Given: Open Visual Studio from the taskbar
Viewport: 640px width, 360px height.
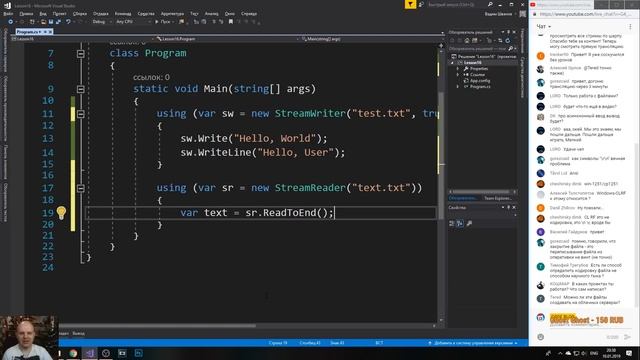Looking at the screenshot, I should click(x=90, y=353).
